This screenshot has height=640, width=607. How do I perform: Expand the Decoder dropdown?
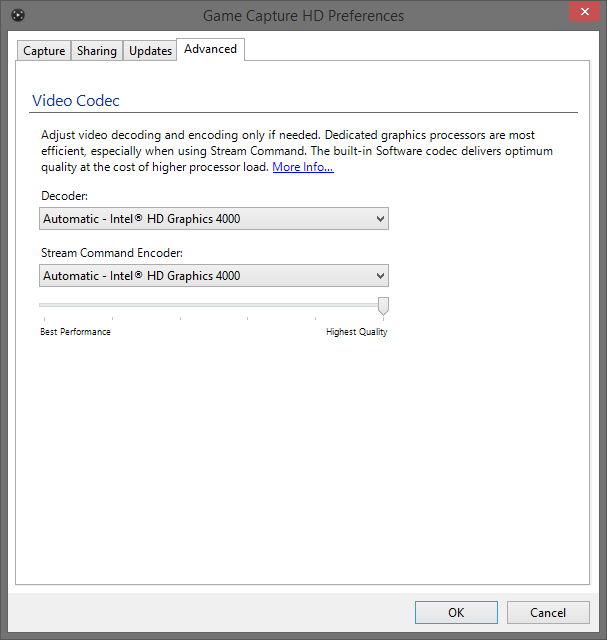click(x=214, y=218)
